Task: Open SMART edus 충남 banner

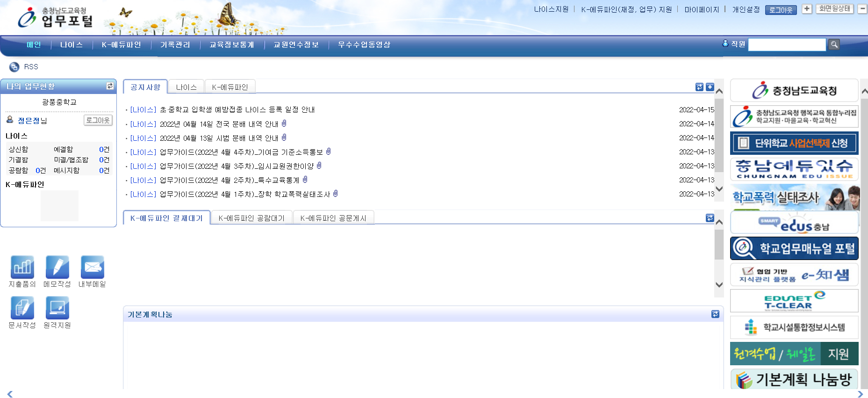Action: pyautogui.click(x=794, y=223)
